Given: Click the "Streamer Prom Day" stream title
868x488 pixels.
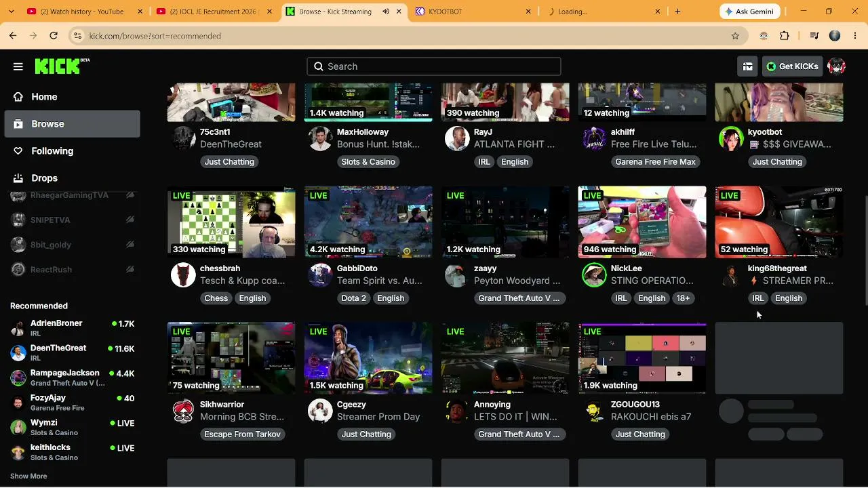Looking at the screenshot, I should click(x=378, y=417).
